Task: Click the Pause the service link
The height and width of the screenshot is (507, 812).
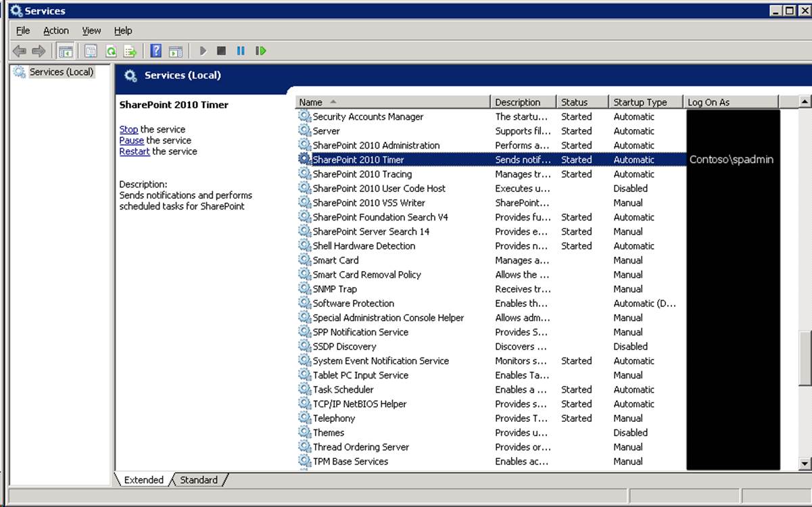Action: pyautogui.click(x=131, y=141)
